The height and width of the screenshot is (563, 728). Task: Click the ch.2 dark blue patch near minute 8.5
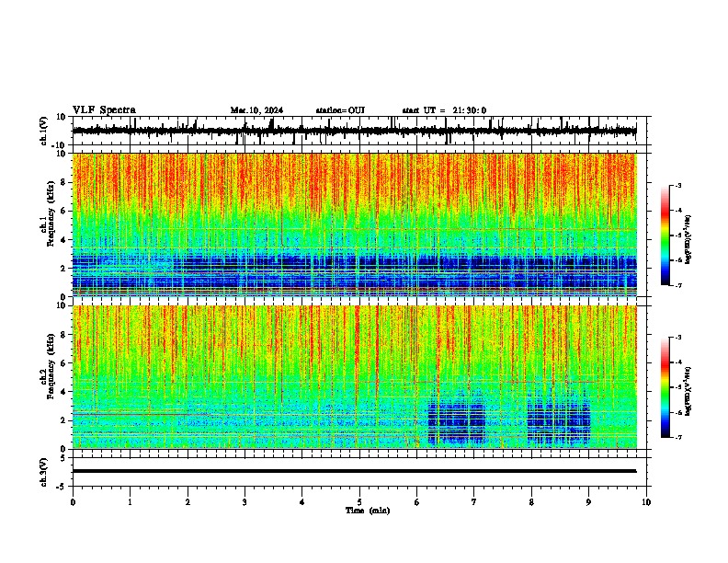559,421
